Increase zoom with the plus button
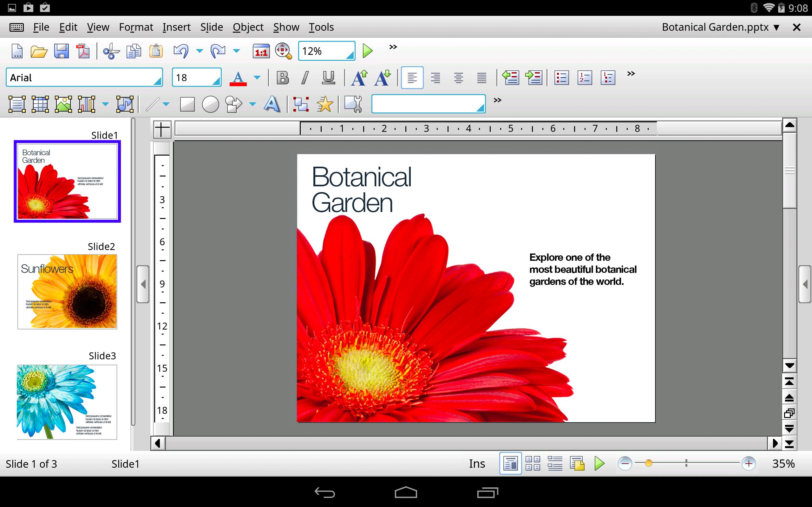 point(749,463)
